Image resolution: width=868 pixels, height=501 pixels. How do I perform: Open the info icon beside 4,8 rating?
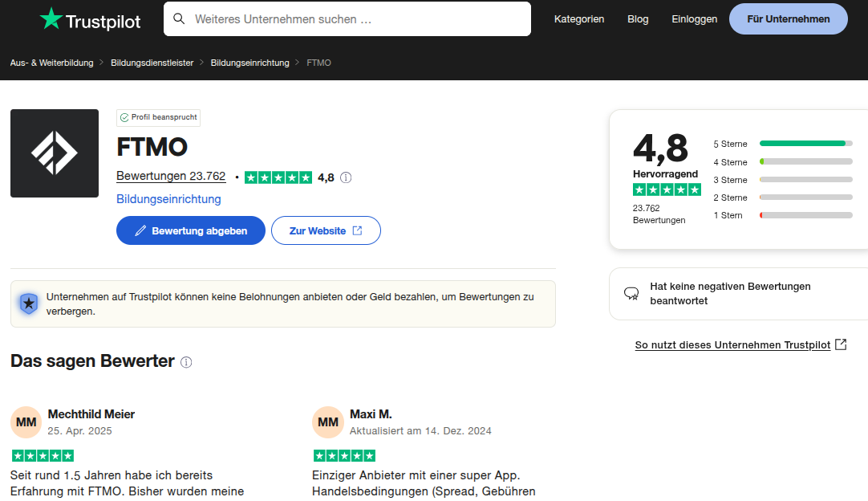point(346,177)
